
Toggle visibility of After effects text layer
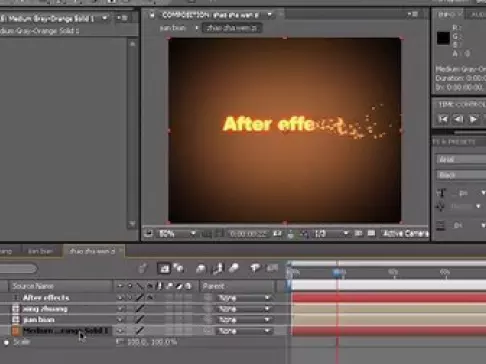pyautogui.click(x=120, y=298)
